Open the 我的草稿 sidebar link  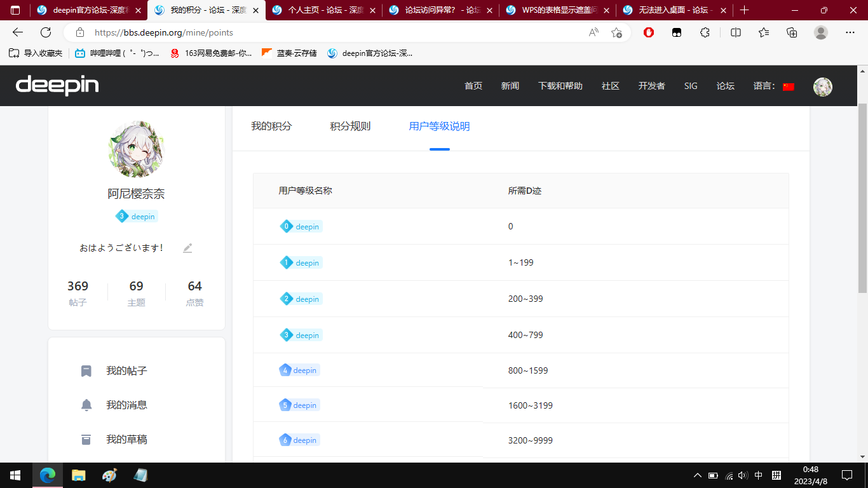pyautogui.click(x=126, y=439)
